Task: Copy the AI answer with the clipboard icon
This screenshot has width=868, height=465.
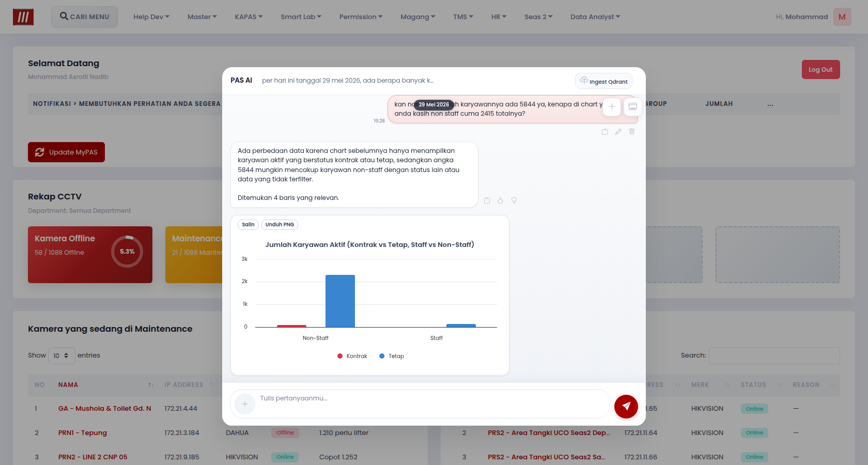Action: coord(487,200)
